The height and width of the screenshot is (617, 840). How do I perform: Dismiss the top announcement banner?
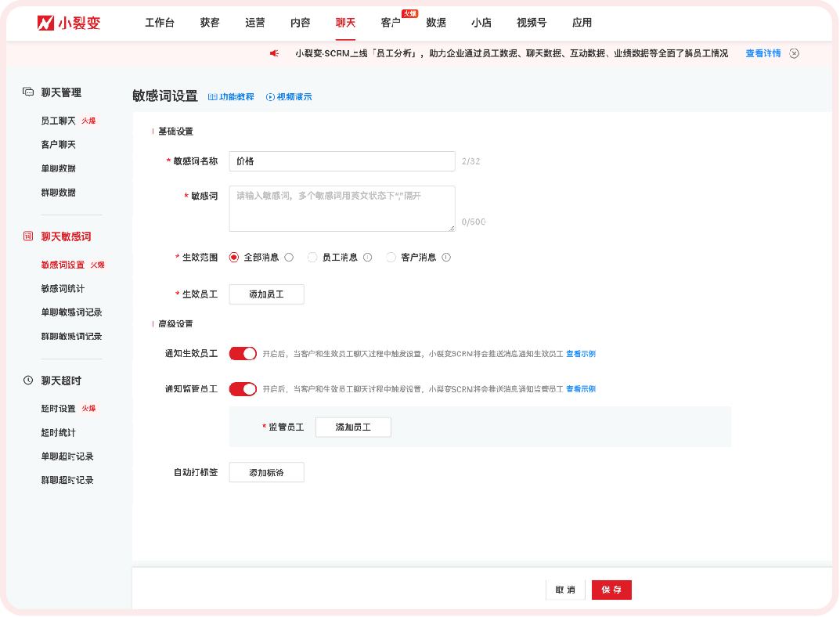click(x=794, y=53)
